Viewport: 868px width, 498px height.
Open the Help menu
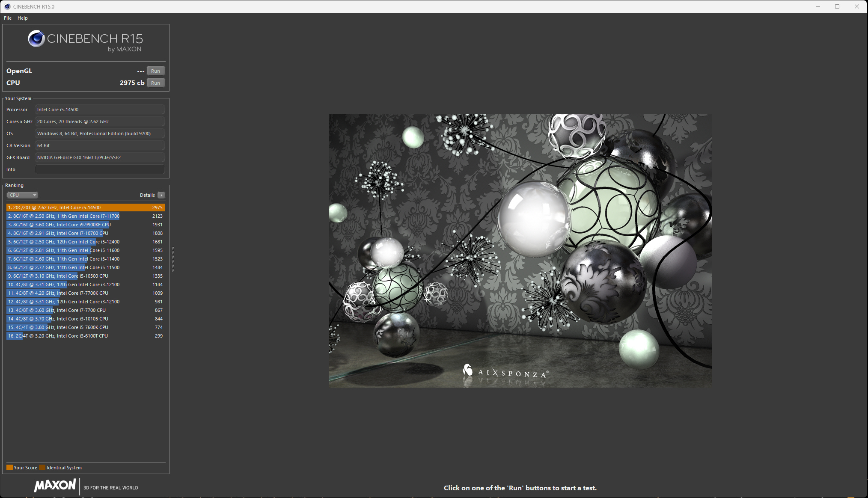(23, 18)
